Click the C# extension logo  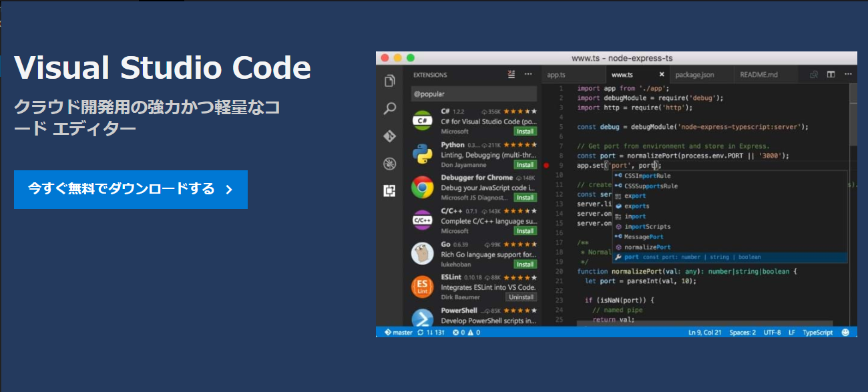[422, 121]
